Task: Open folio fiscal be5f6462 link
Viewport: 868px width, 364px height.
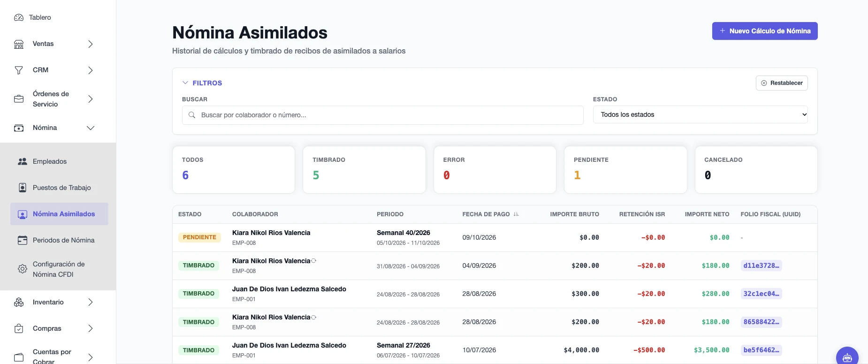Action: (x=761, y=350)
